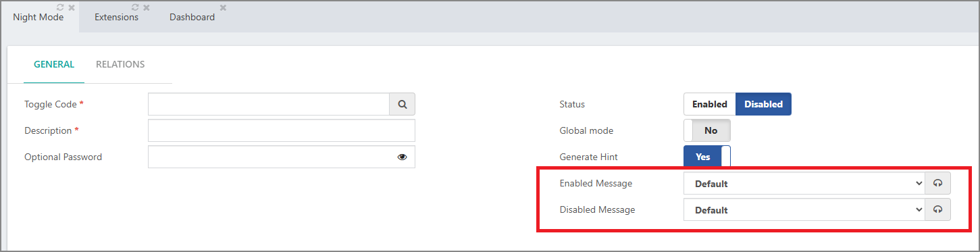Viewport: 980px width, 252px height.
Task: Open the Enabled Message dropdown
Action: point(804,183)
